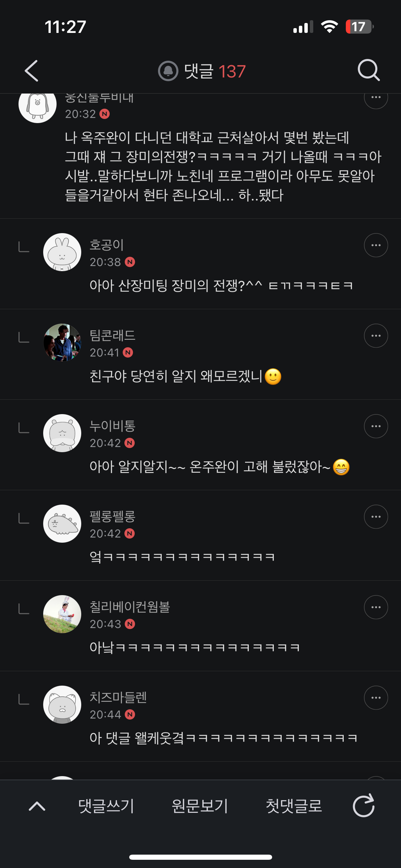Jump to 첫댓글로 in the bottom bar
This screenshot has width=401, height=868.
click(294, 806)
